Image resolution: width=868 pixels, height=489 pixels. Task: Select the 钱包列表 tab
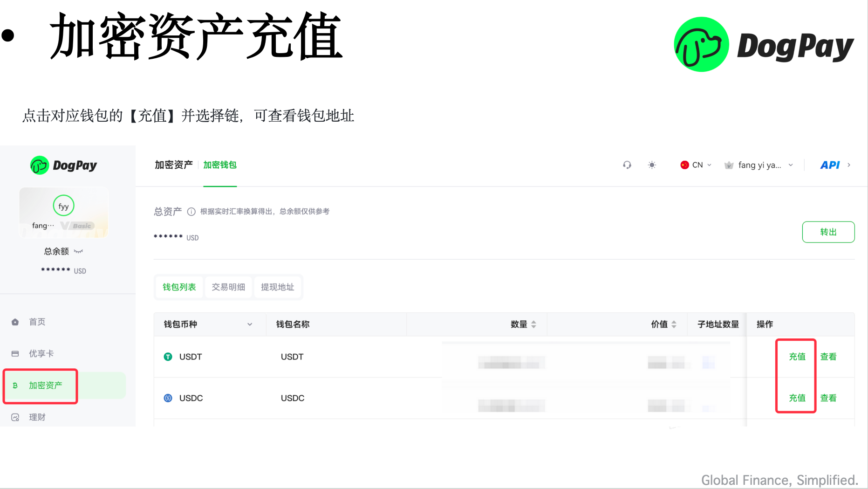coord(179,287)
